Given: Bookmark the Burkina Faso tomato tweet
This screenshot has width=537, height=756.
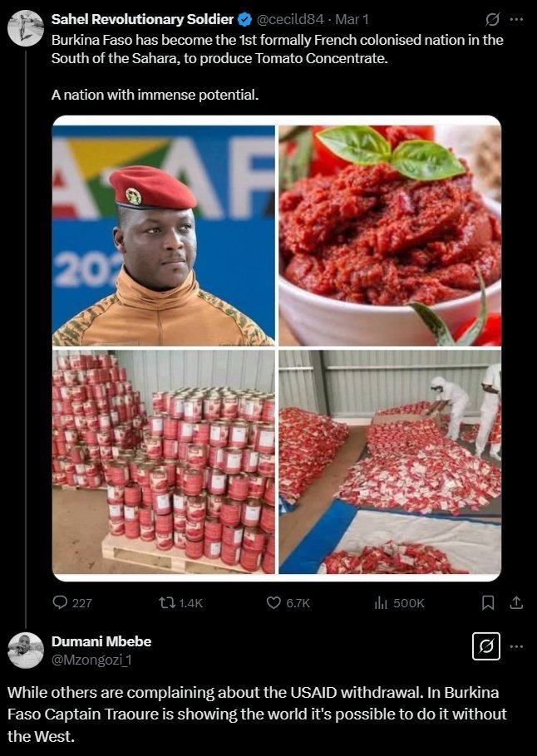Looking at the screenshot, I should [488, 602].
